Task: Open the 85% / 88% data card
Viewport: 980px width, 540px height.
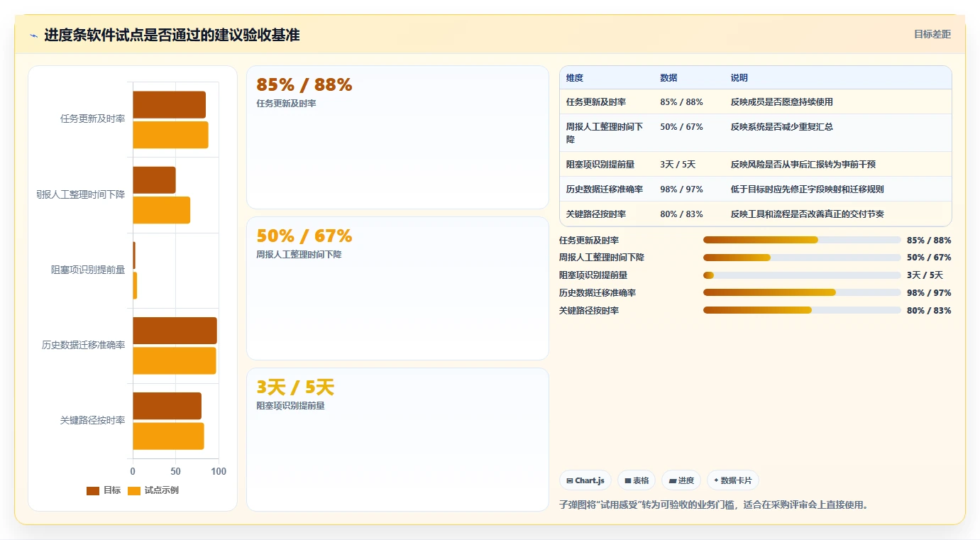Action: coord(397,138)
